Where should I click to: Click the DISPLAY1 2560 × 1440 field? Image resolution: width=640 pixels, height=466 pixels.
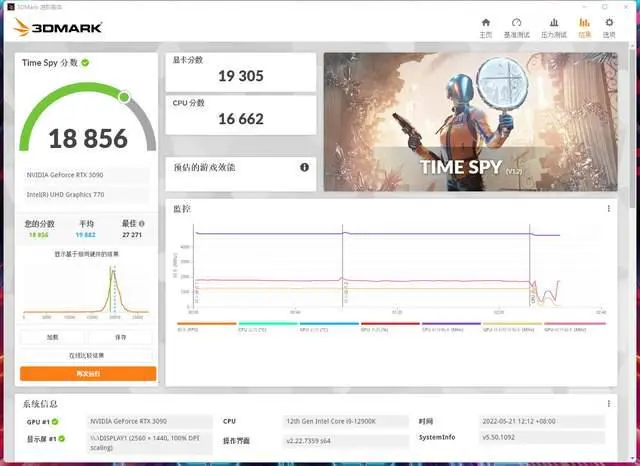(149, 443)
